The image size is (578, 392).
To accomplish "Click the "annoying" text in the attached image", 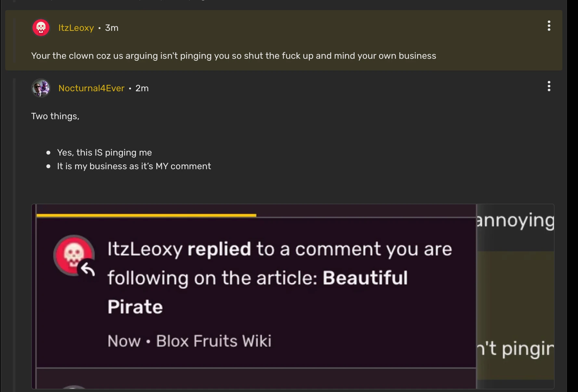I will (x=515, y=221).
